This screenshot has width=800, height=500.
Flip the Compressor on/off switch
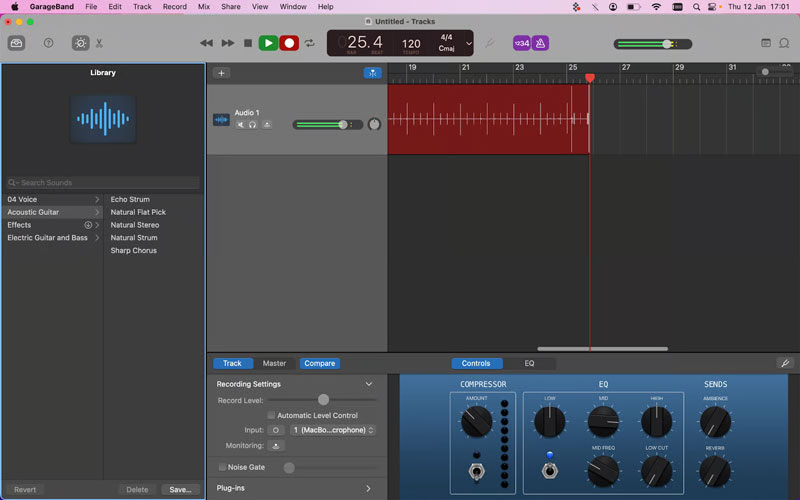click(477, 470)
